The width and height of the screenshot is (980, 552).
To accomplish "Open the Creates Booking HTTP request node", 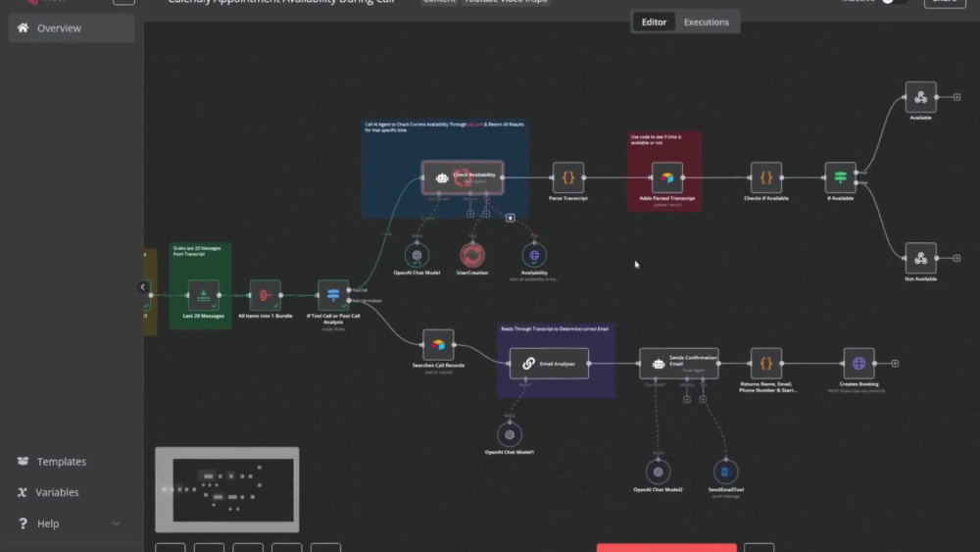I will [858, 363].
